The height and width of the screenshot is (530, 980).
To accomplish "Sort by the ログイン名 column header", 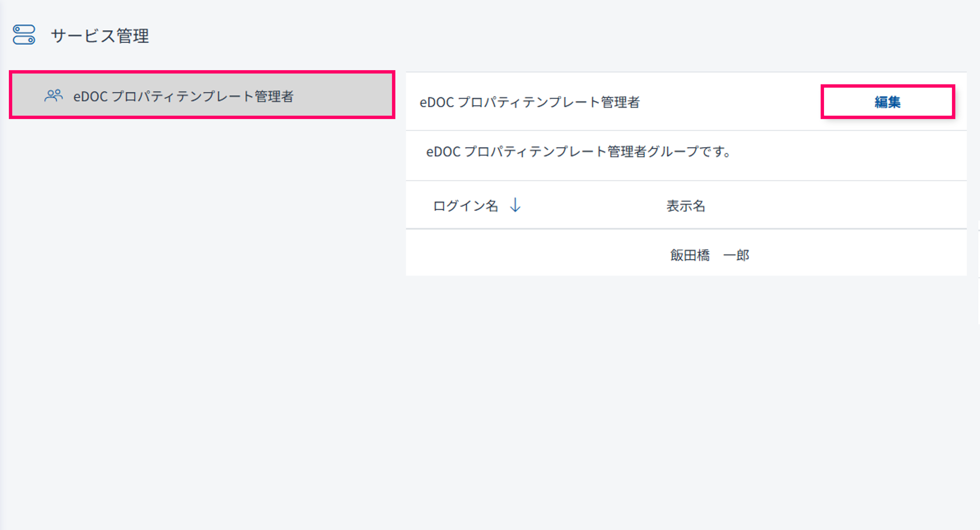I will click(x=465, y=206).
